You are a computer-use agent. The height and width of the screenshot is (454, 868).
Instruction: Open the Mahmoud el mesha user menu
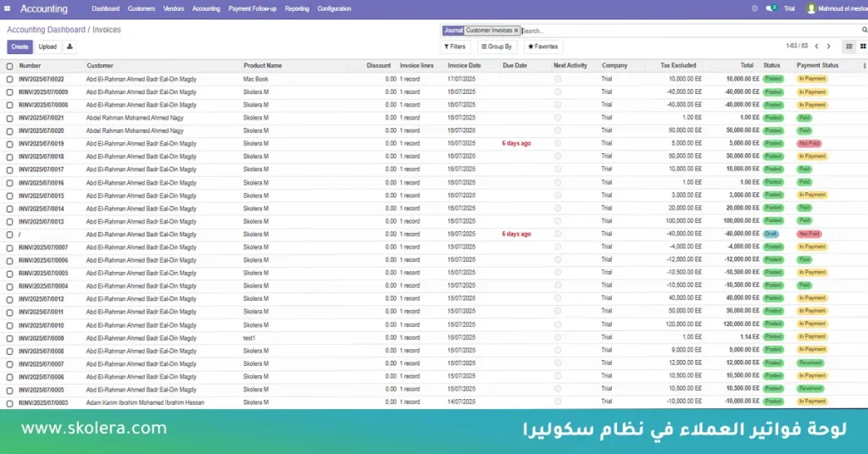(837, 8)
